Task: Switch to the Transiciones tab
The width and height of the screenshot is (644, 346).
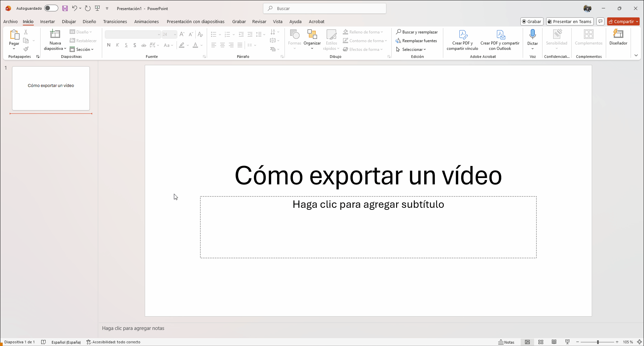Action: pyautogui.click(x=115, y=21)
